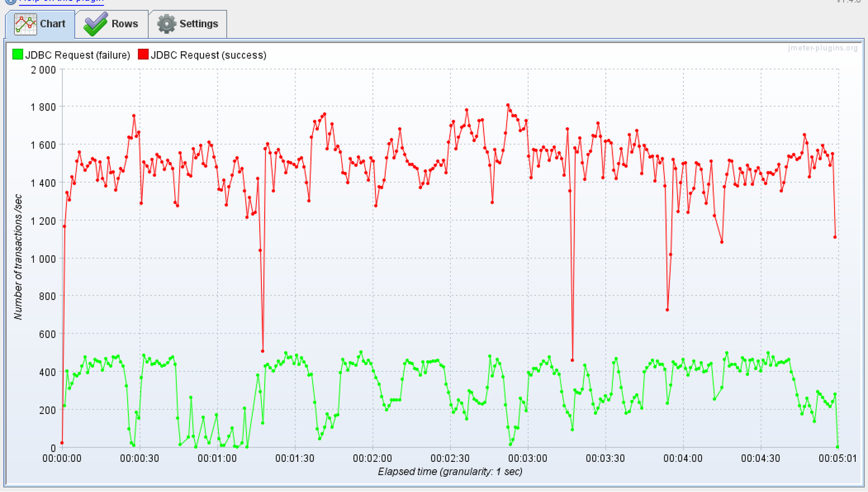Select the 'JDBC Request (failure)' legend label
The width and height of the screenshot is (868, 492).
click(x=78, y=55)
